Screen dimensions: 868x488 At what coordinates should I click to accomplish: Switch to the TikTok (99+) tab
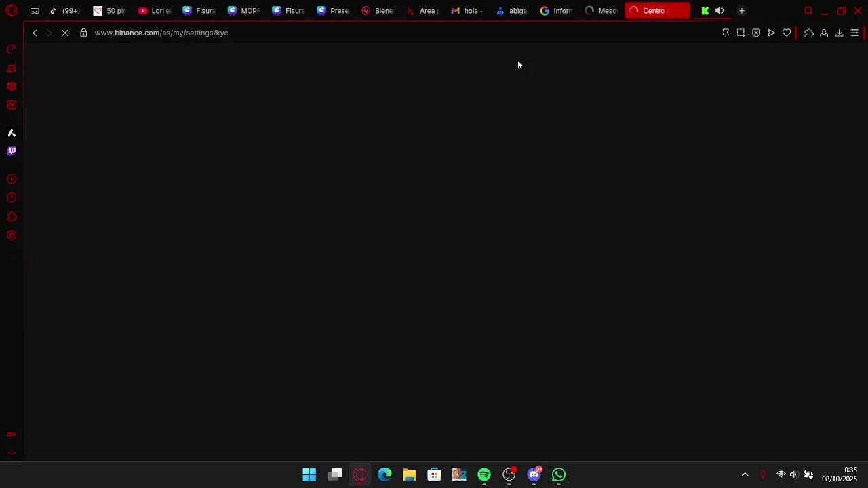pos(65,11)
